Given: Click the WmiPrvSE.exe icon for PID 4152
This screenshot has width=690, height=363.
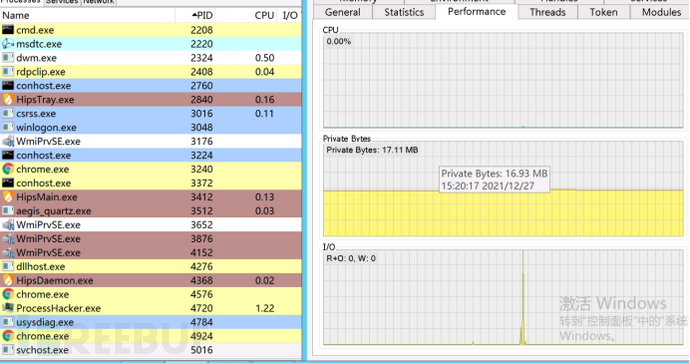Looking at the screenshot, I should point(7,253).
